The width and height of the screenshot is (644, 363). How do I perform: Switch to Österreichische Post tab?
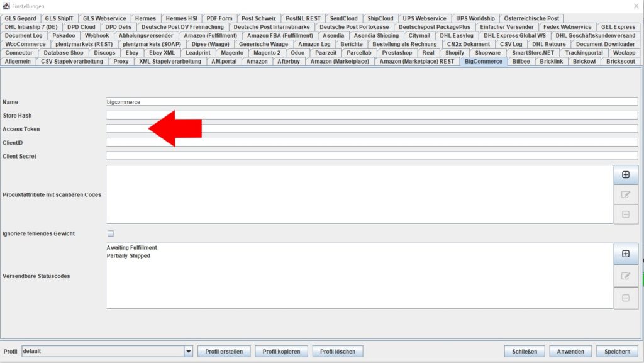[531, 18]
